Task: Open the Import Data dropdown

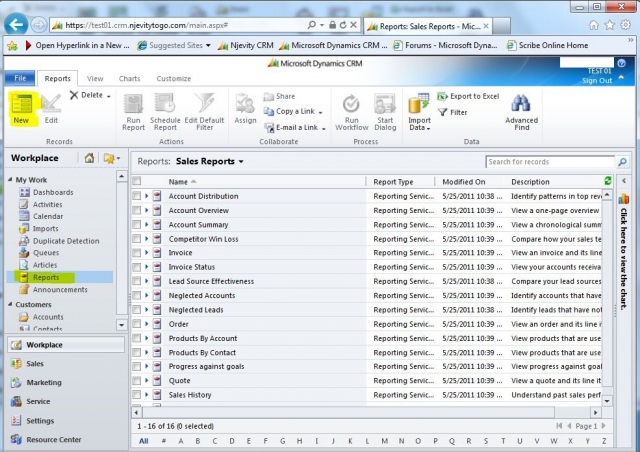Action: [429, 129]
